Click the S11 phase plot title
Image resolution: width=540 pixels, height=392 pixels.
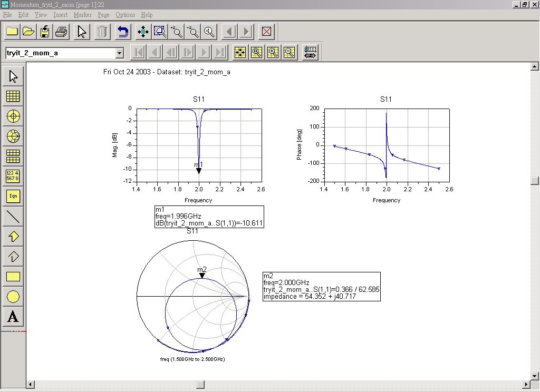coord(385,99)
